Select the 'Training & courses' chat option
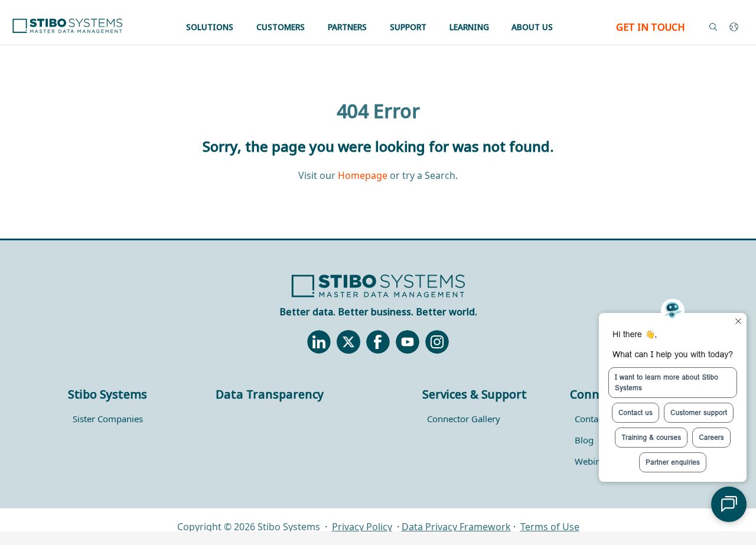The width and height of the screenshot is (756, 545). click(651, 438)
